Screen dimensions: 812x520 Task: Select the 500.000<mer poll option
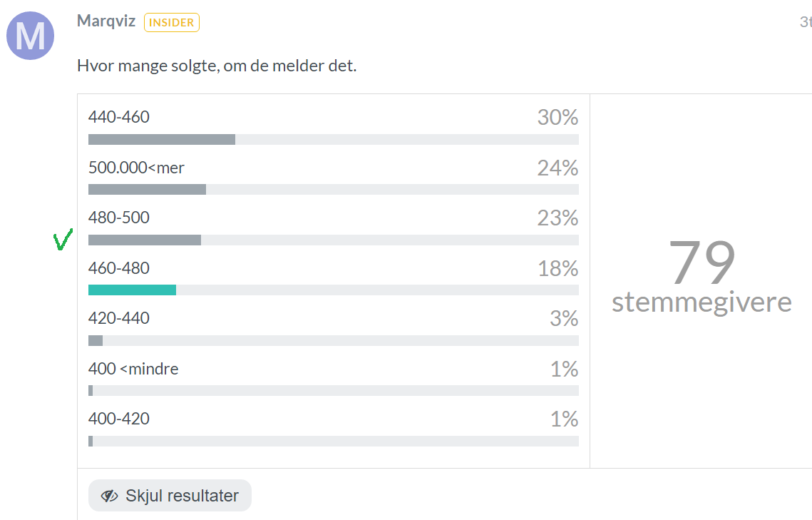pos(334,177)
